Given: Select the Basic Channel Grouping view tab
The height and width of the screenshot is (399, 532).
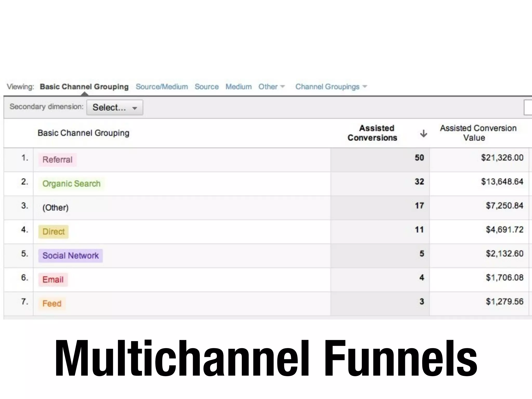Looking at the screenshot, I should point(84,87).
